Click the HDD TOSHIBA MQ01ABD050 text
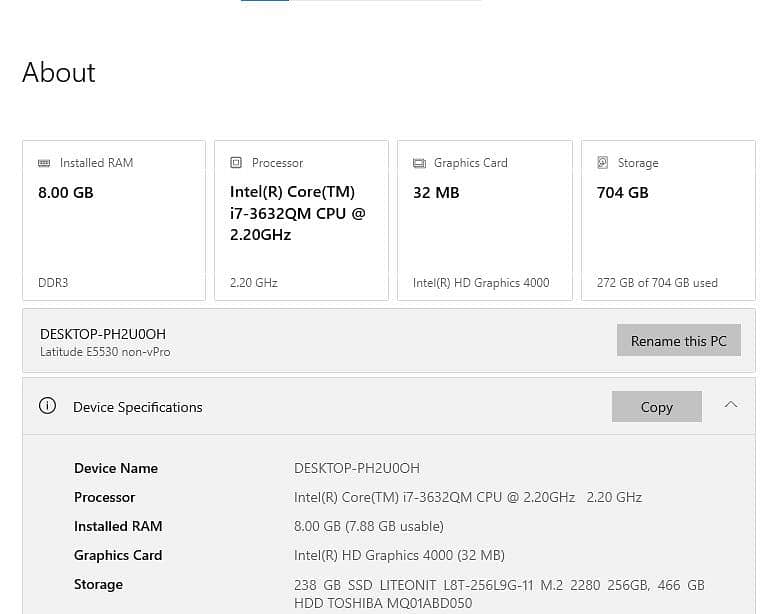This screenshot has height=614, width=772. (x=383, y=603)
